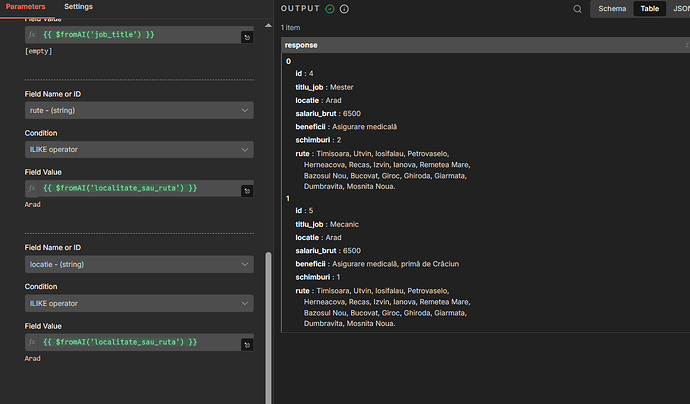Open the 'rute - (string)' field name dropdown

[138, 110]
